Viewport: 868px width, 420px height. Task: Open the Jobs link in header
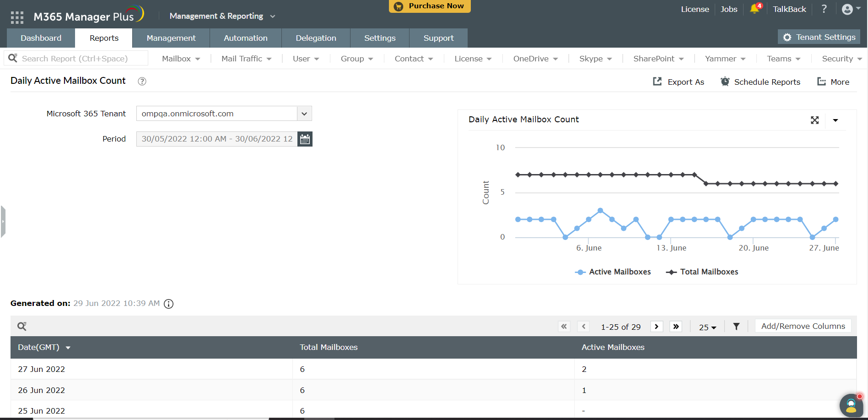click(x=729, y=9)
